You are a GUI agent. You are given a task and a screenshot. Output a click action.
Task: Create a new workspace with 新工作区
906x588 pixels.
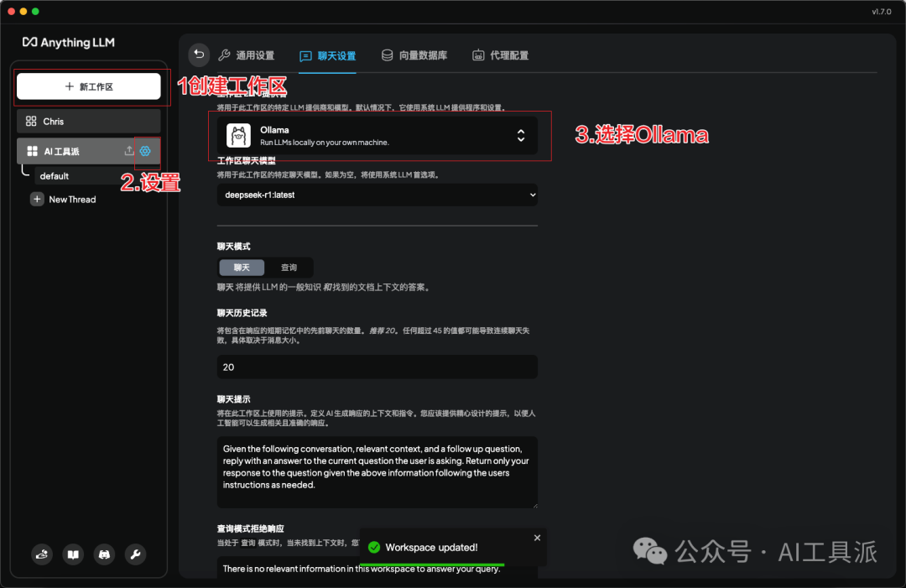click(x=88, y=86)
